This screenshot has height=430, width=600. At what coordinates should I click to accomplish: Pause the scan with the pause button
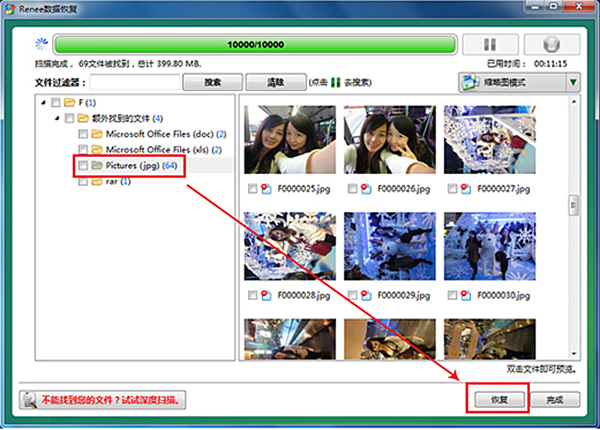[490, 44]
